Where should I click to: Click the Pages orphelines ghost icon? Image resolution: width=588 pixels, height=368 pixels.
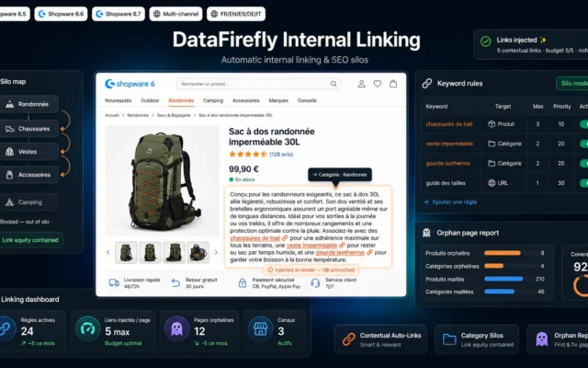pyautogui.click(x=176, y=329)
